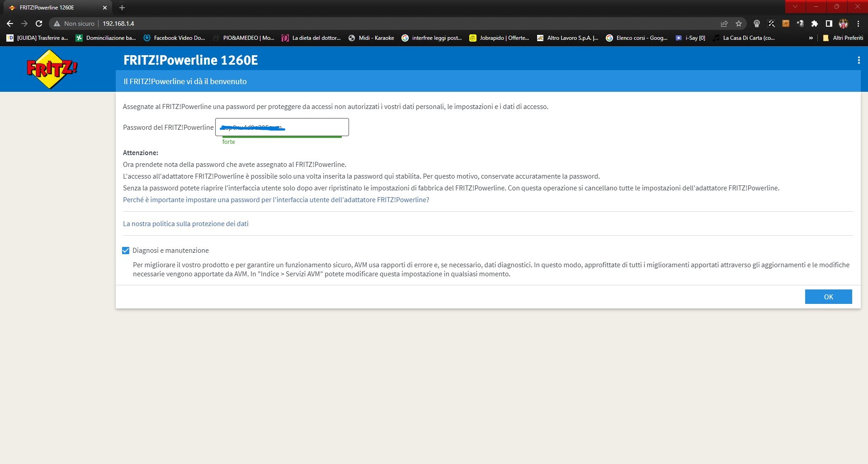Click the FRITZ! logo
The height and width of the screenshot is (464, 868).
click(x=52, y=69)
